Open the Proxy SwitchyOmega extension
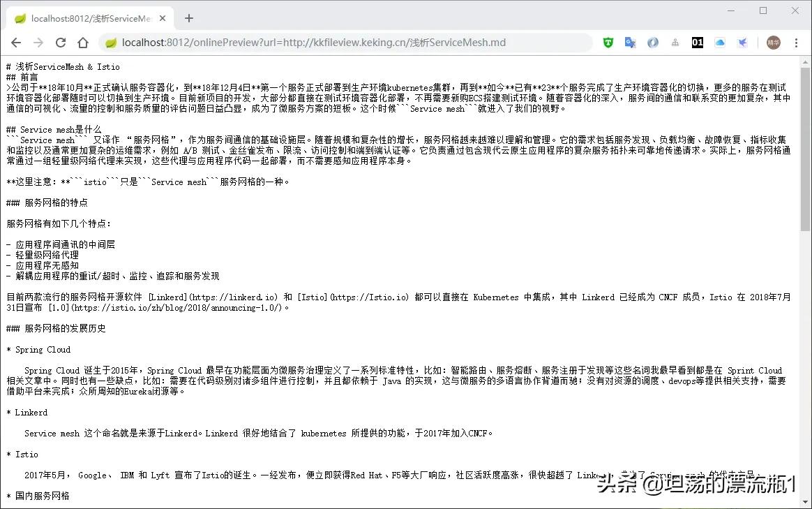The height and width of the screenshot is (509, 812). [x=652, y=42]
